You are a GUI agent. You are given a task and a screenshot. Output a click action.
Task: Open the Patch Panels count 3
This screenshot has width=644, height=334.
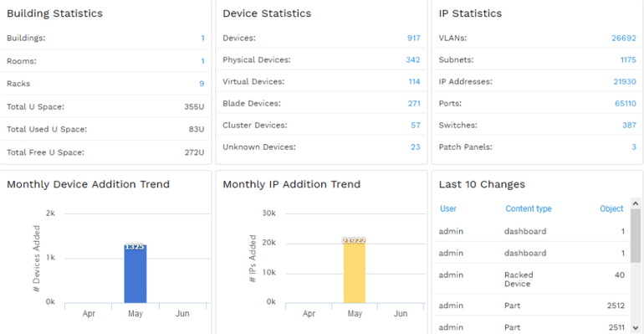click(x=634, y=147)
